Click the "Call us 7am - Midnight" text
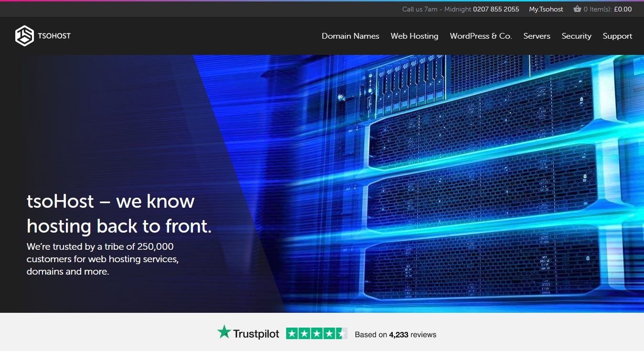644x362 pixels. pos(437,9)
